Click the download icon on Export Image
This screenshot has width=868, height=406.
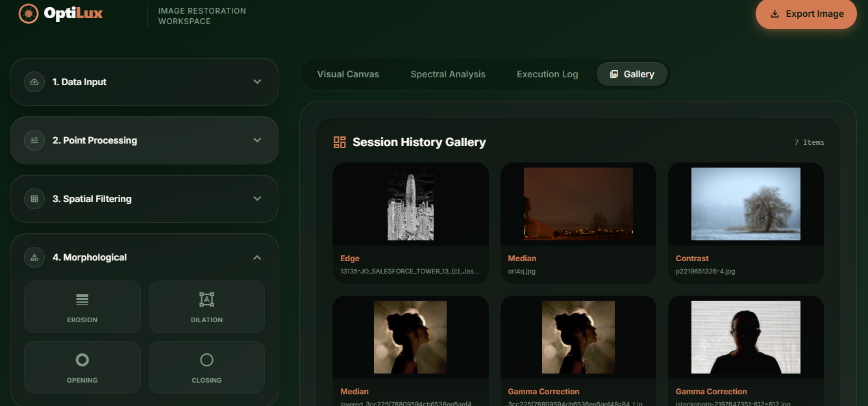pos(775,14)
